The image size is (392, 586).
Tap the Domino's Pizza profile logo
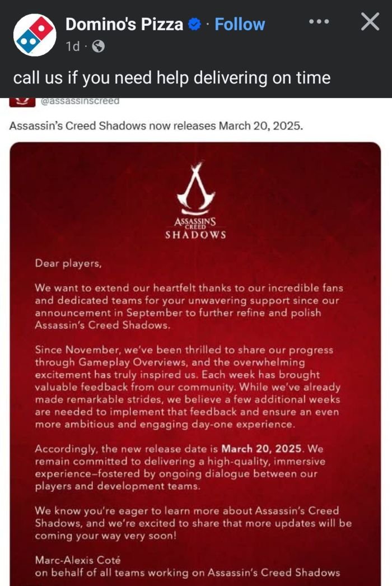[x=35, y=35]
